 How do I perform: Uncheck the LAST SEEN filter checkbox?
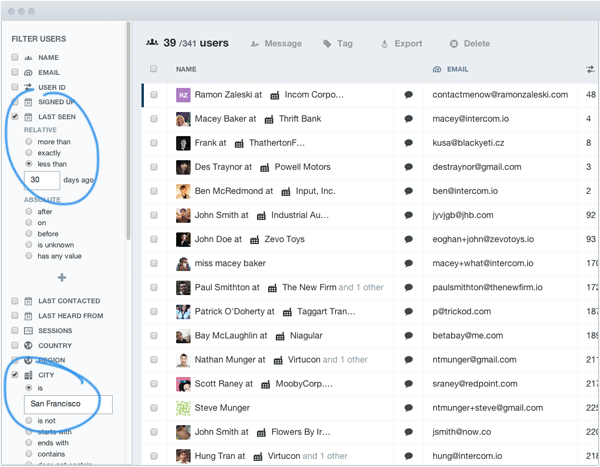15,116
